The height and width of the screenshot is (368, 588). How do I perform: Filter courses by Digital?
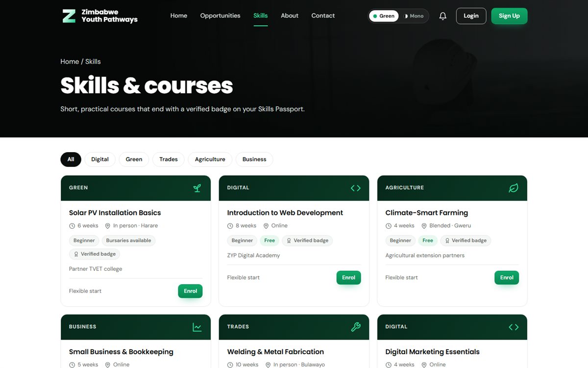coord(100,159)
